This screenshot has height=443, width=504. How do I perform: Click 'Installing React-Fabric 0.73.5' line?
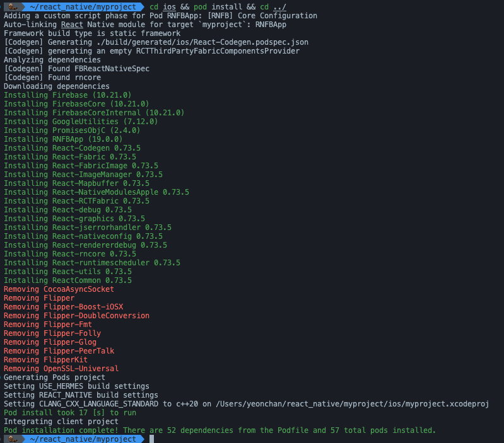[70, 157]
